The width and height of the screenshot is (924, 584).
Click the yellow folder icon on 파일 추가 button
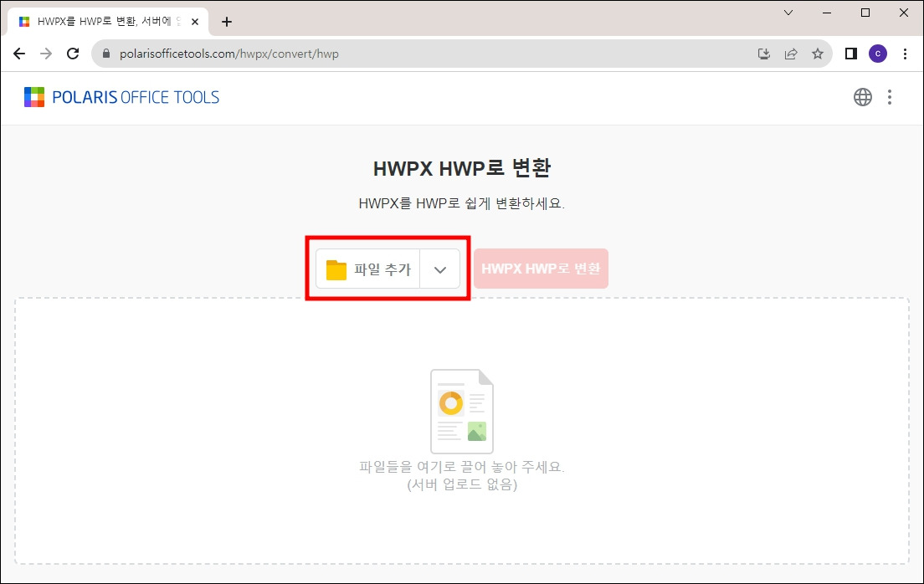click(337, 268)
